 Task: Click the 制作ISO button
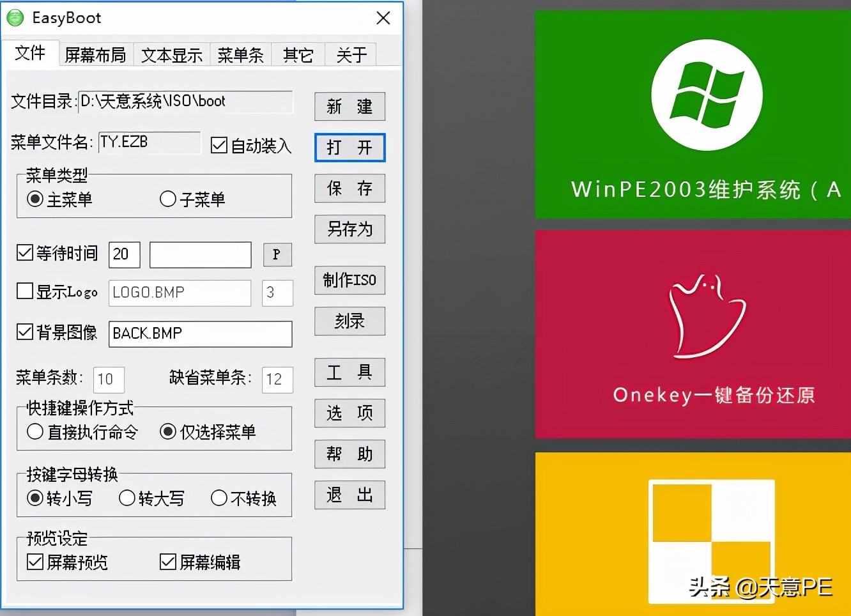click(349, 281)
